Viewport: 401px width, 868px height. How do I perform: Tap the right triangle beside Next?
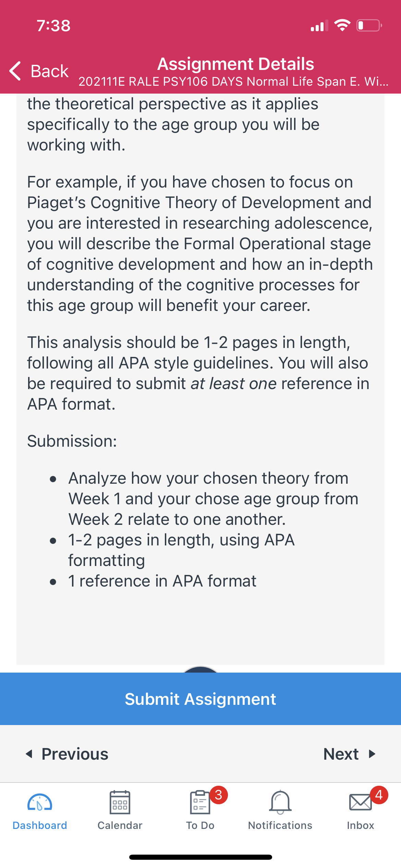click(x=372, y=754)
